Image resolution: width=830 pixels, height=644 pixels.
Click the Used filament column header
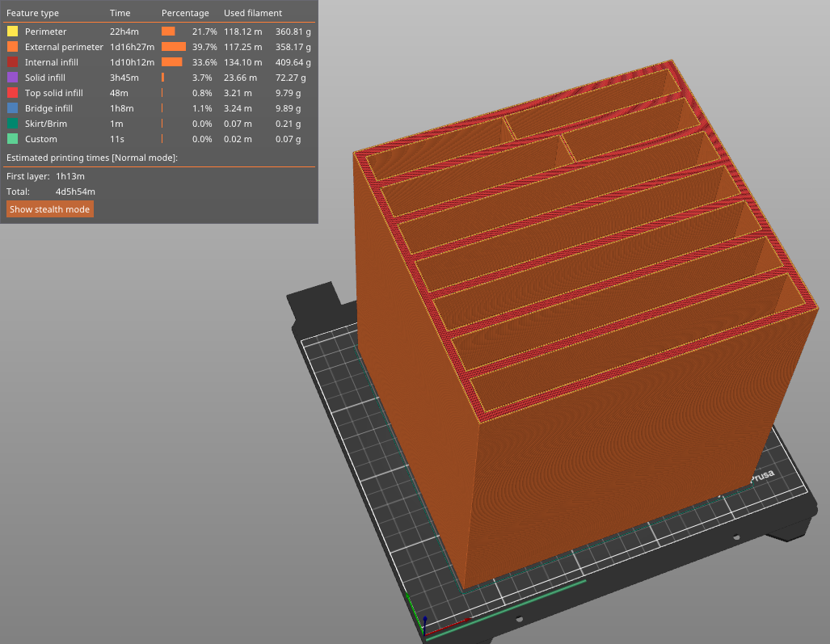point(253,13)
